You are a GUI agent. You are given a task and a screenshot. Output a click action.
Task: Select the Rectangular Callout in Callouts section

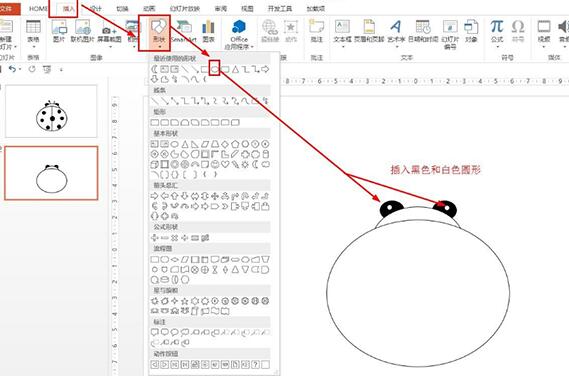155,332
